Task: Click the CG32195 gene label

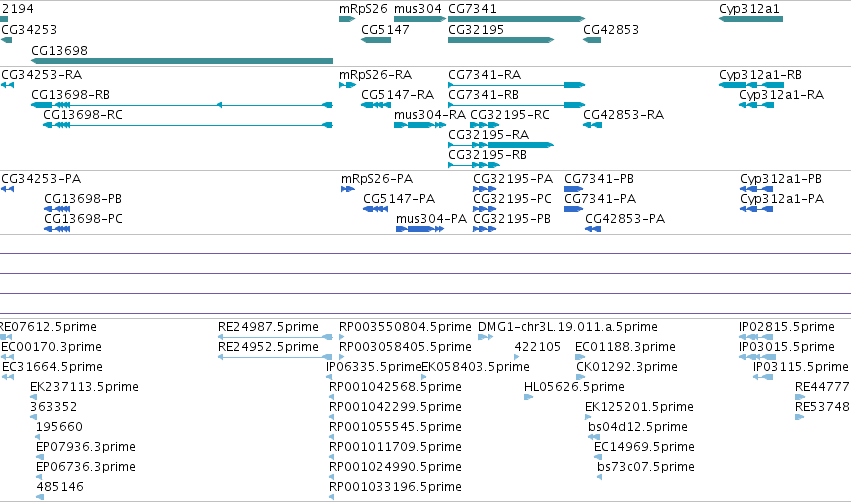Action: tap(476, 29)
